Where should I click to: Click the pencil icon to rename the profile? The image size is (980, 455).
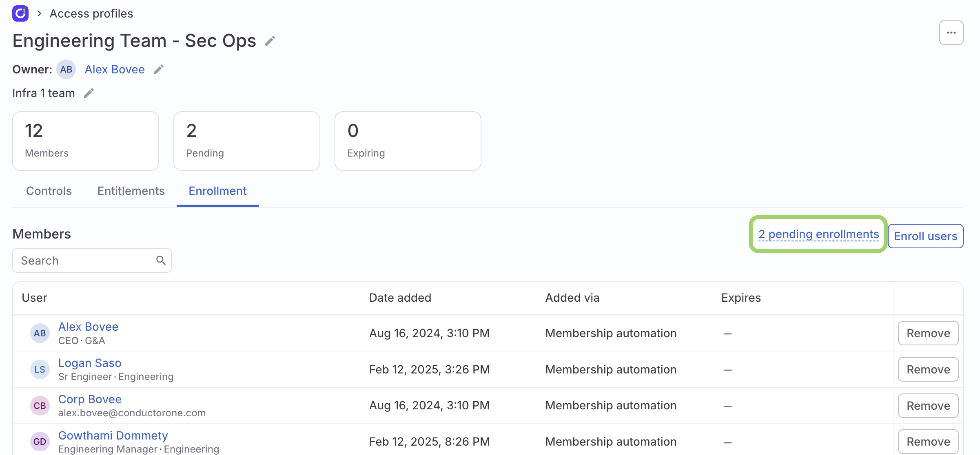coord(270,40)
